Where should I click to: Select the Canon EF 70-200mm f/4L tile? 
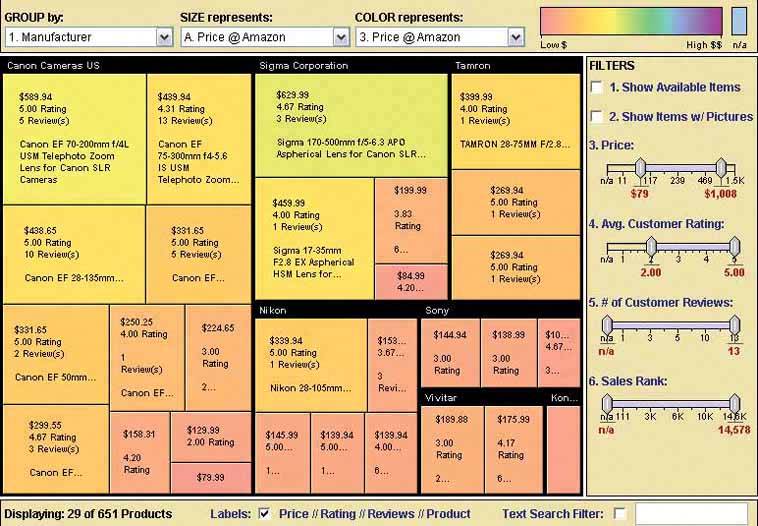76,140
